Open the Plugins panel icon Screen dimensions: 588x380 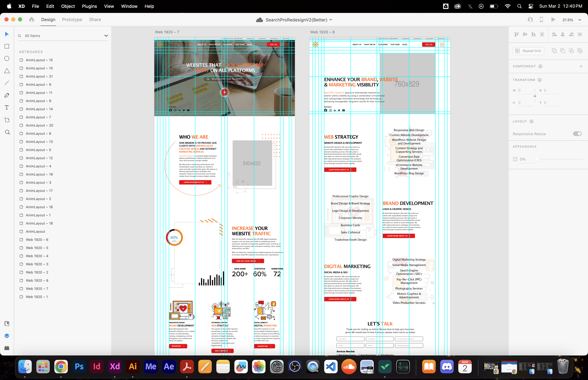click(7, 348)
